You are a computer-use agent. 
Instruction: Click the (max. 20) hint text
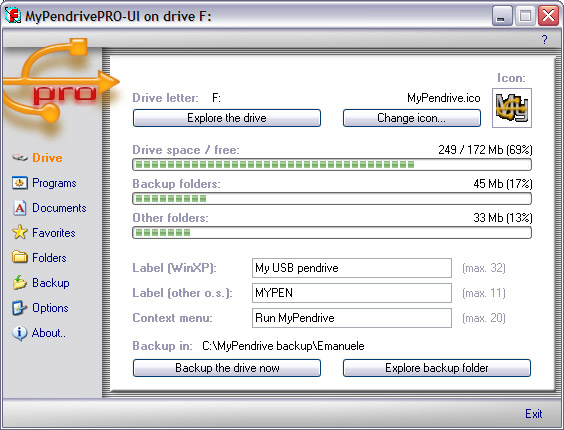pyautogui.click(x=484, y=318)
